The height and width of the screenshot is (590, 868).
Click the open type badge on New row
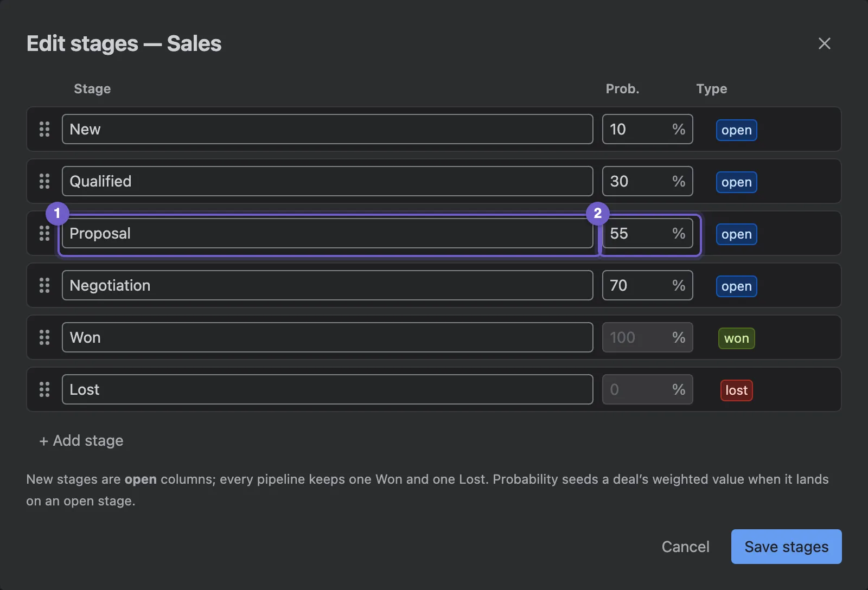tap(736, 130)
